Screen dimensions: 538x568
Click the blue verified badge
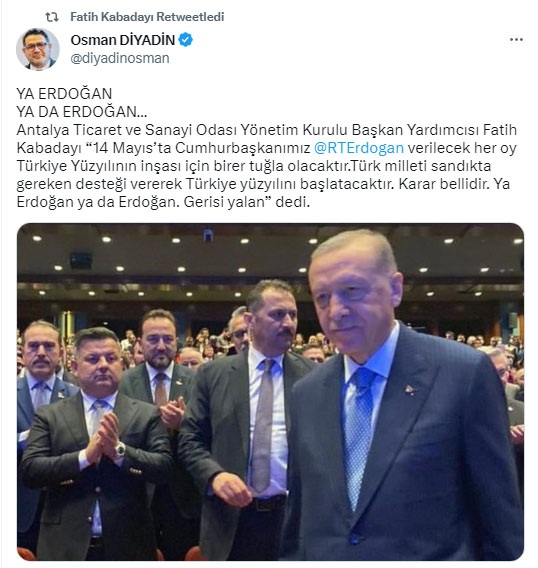point(186,40)
